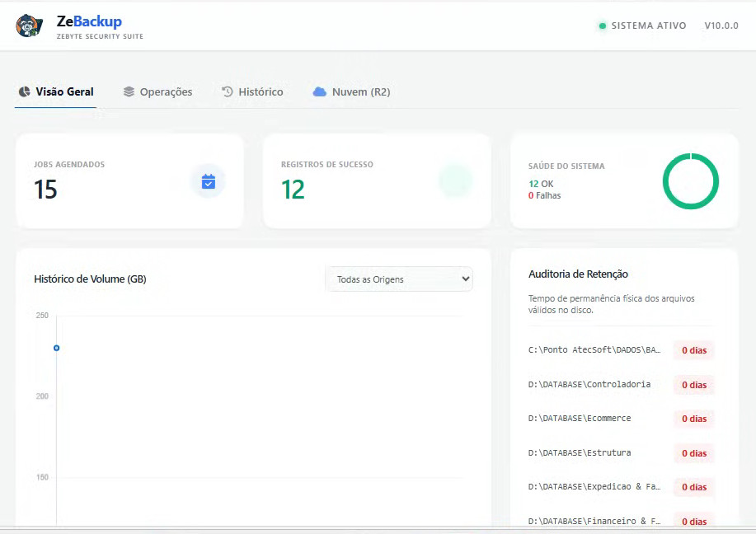Select the pie chart icon on Visão Geral
This screenshot has width=756, height=534.
tap(23, 91)
